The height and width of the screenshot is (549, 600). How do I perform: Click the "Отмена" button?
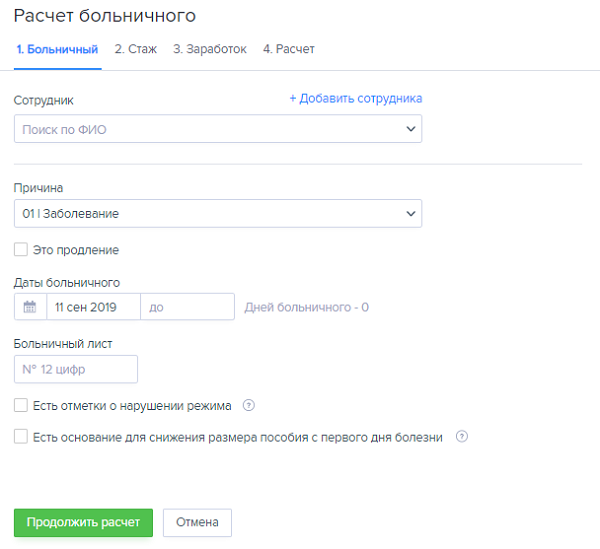[197, 523]
